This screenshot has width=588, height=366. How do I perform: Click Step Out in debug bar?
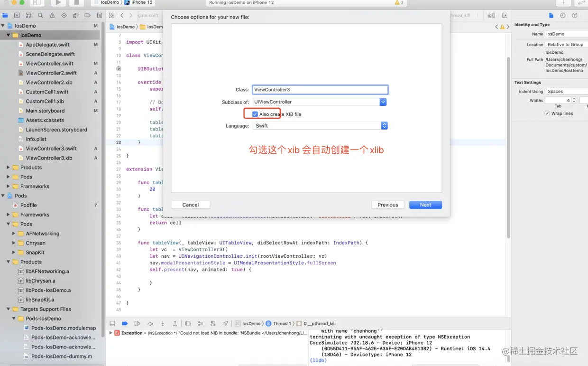coord(175,323)
